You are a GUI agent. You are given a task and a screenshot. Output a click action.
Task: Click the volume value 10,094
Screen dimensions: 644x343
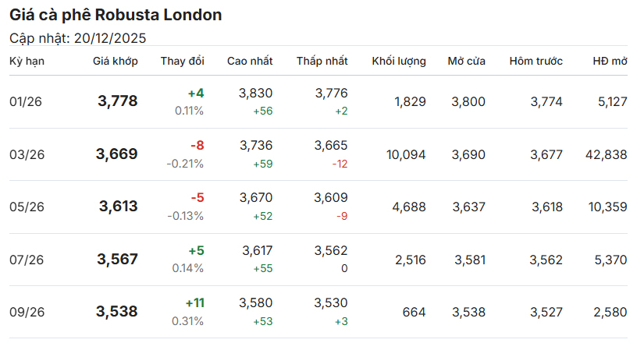(406, 154)
